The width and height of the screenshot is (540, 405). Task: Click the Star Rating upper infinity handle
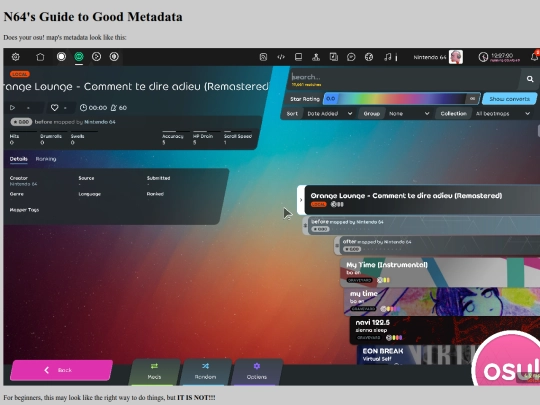click(x=472, y=99)
